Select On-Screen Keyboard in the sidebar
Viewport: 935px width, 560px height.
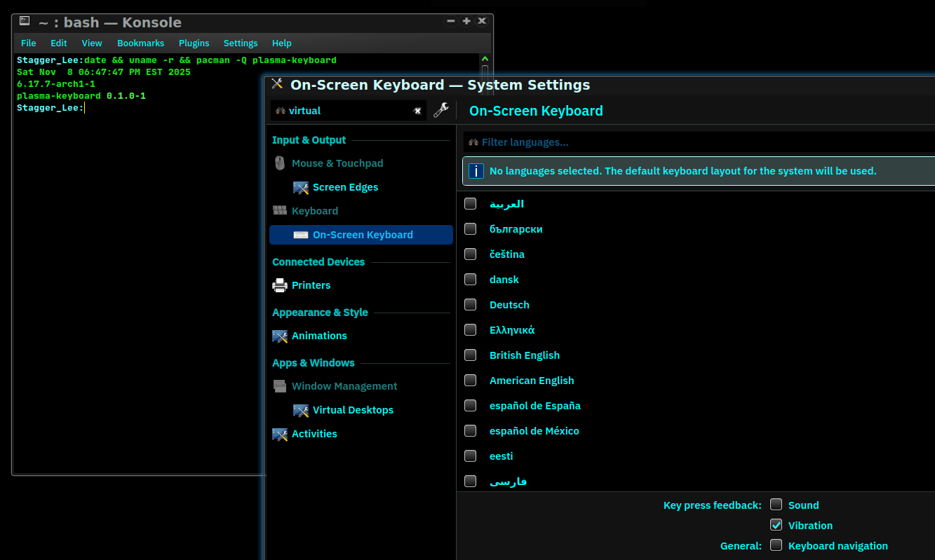point(361,235)
